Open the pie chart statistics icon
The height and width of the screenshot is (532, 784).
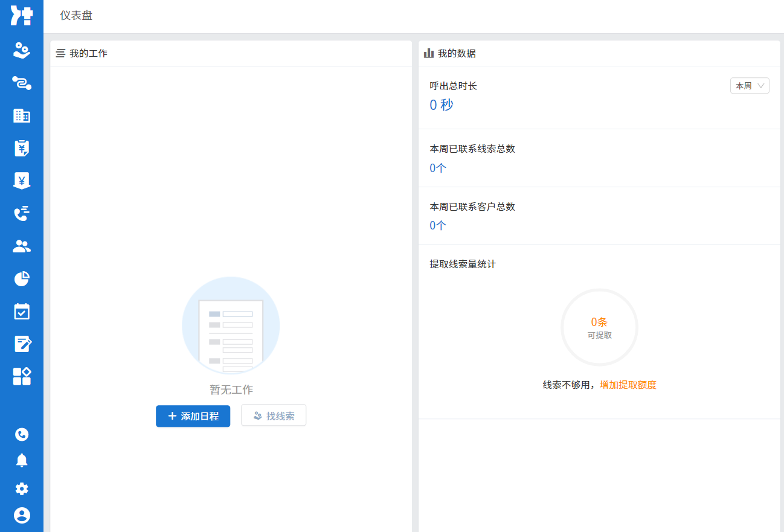(22, 278)
